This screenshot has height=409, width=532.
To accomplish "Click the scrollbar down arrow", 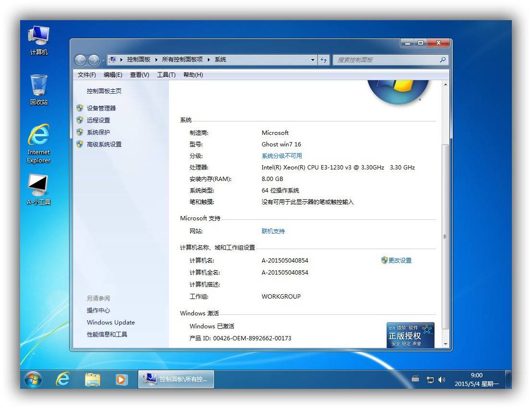I will click(445, 344).
